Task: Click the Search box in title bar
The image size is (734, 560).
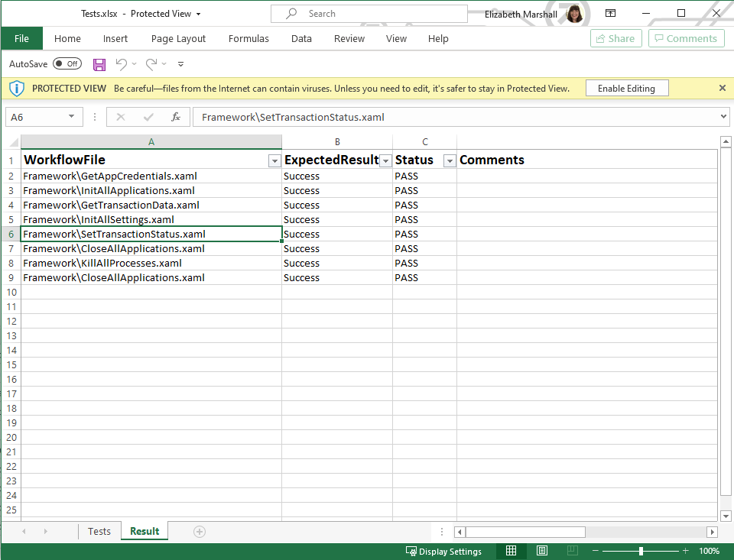Action: tap(369, 14)
